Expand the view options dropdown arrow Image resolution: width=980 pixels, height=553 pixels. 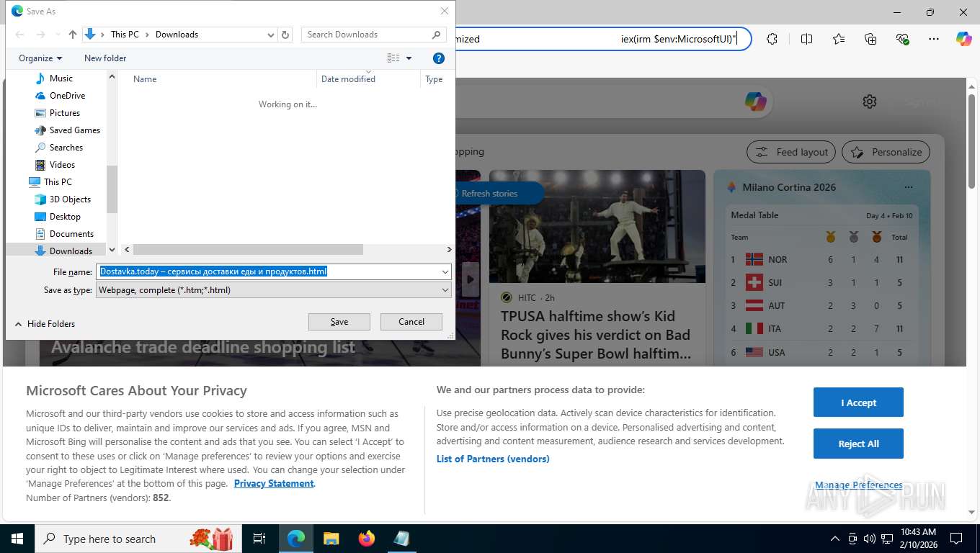(409, 58)
